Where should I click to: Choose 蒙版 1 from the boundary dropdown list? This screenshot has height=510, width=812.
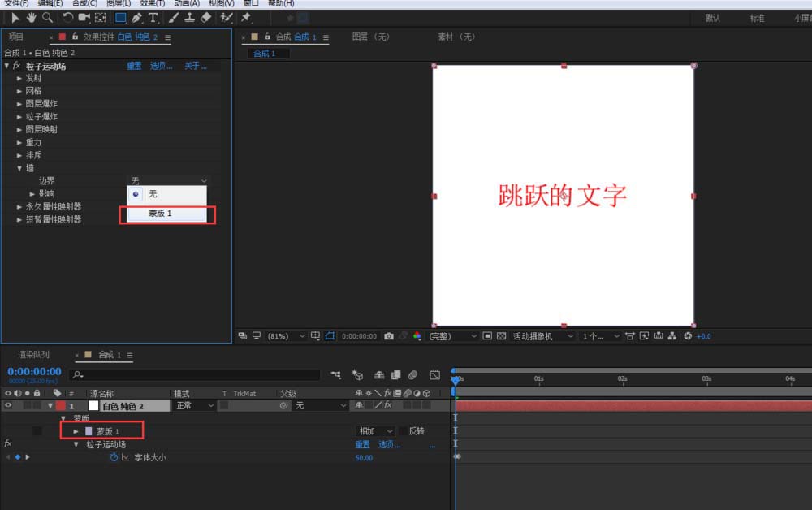click(x=161, y=214)
